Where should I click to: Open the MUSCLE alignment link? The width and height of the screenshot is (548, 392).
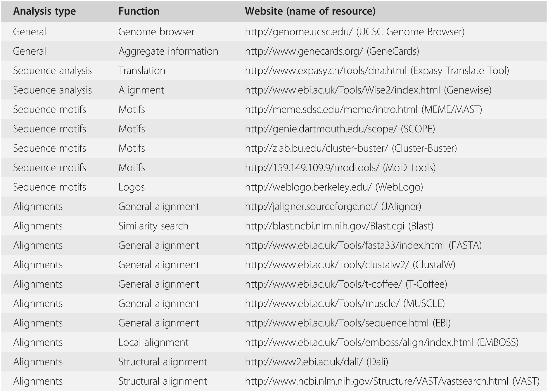[x=322, y=303]
